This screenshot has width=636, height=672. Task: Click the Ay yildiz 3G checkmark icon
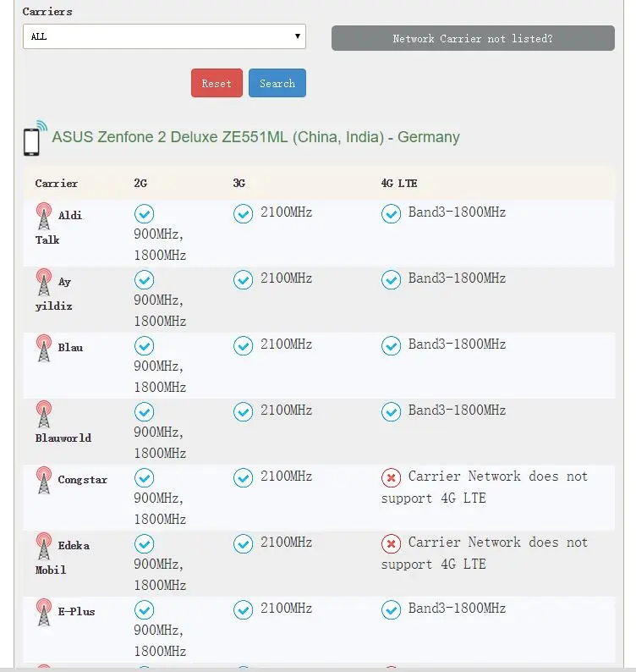244,280
